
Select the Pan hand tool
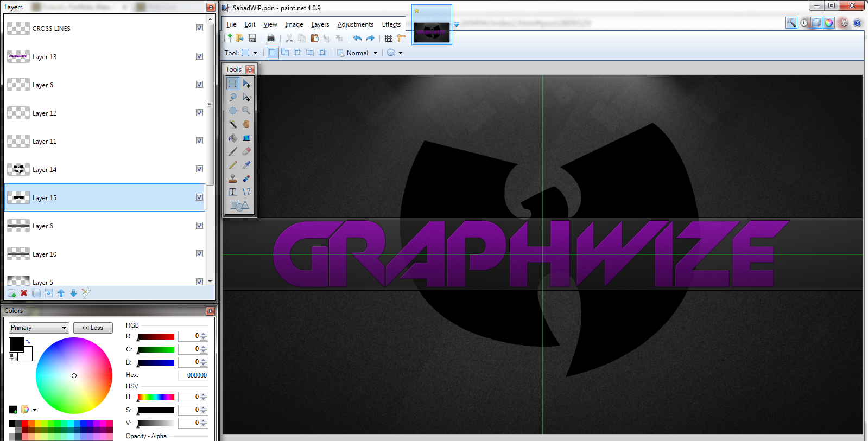[x=246, y=124]
